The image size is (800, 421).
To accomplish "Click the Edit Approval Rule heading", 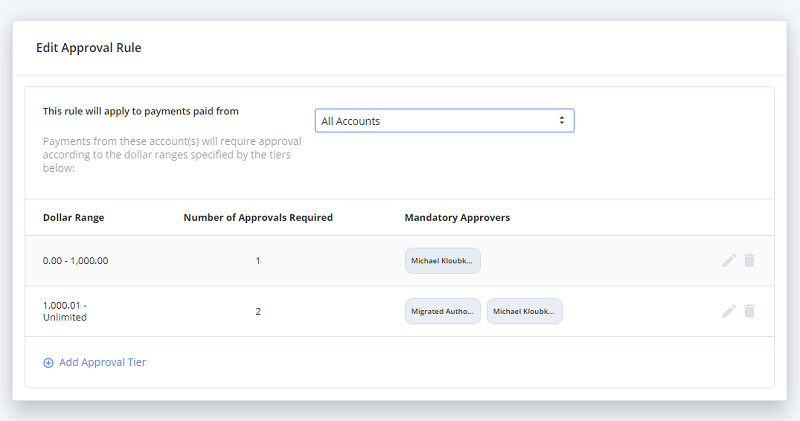I will (89, 47).
